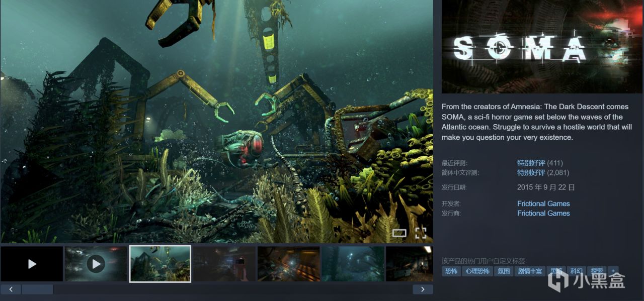The image size is (644, 301).
Task: Click the 该产品的热门用户自定义标签 heading
Action: (x=485, y=261)
